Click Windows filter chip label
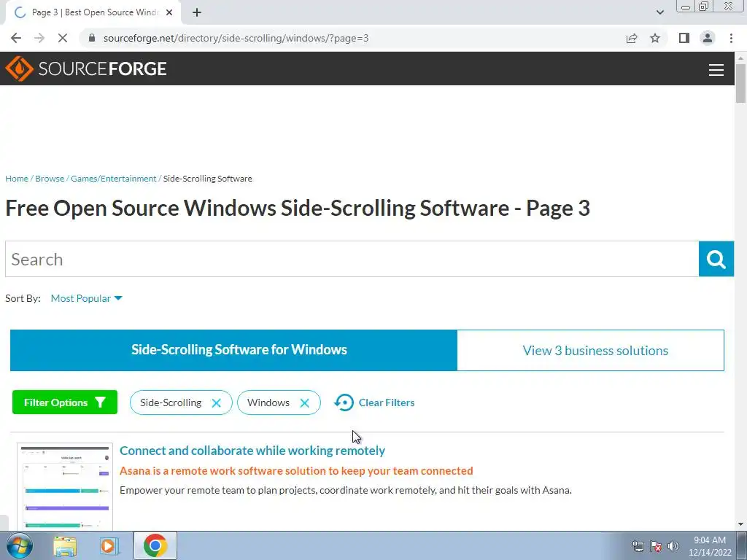 pyautogui.click(x=268, y=402)
